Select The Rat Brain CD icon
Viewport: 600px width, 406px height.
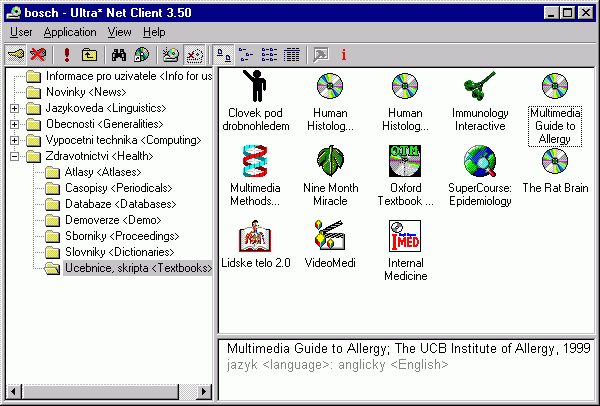555,161
